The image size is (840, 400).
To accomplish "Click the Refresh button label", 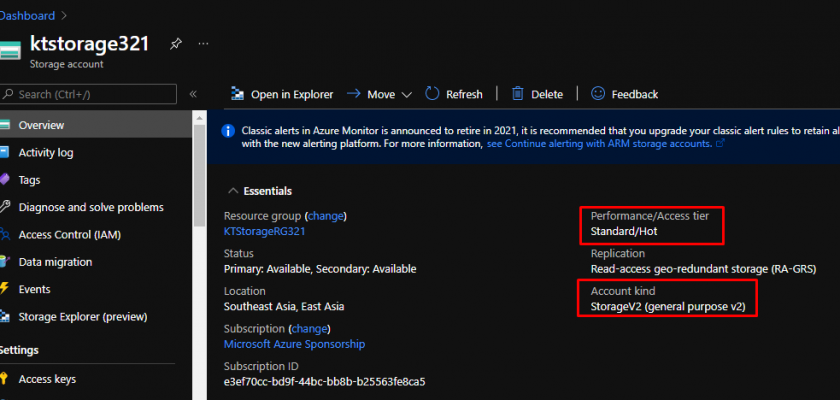I will tap(464, 94).
